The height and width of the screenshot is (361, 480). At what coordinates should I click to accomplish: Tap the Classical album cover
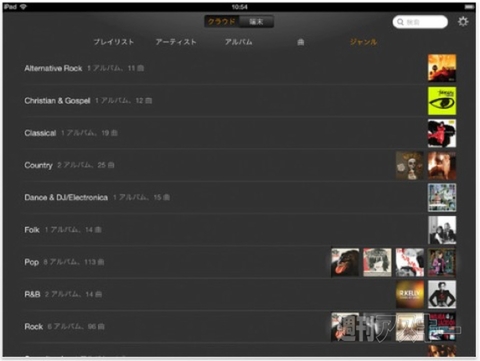pyautogui.click(x=442, y=133)
